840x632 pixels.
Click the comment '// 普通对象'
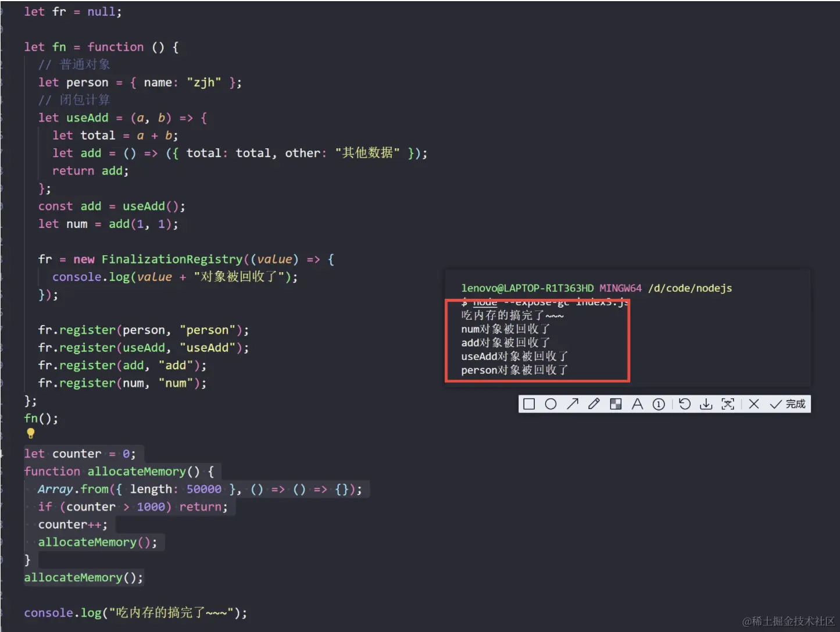coord(74,65)
